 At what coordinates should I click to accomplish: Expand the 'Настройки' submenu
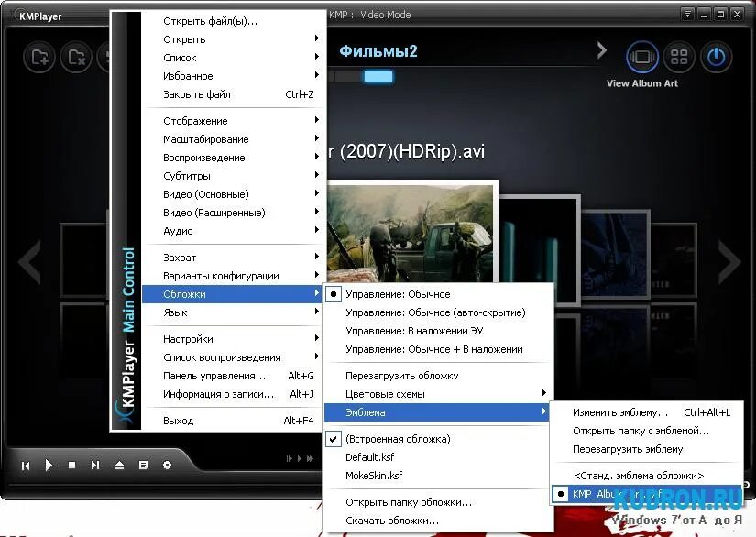point(234,339)
